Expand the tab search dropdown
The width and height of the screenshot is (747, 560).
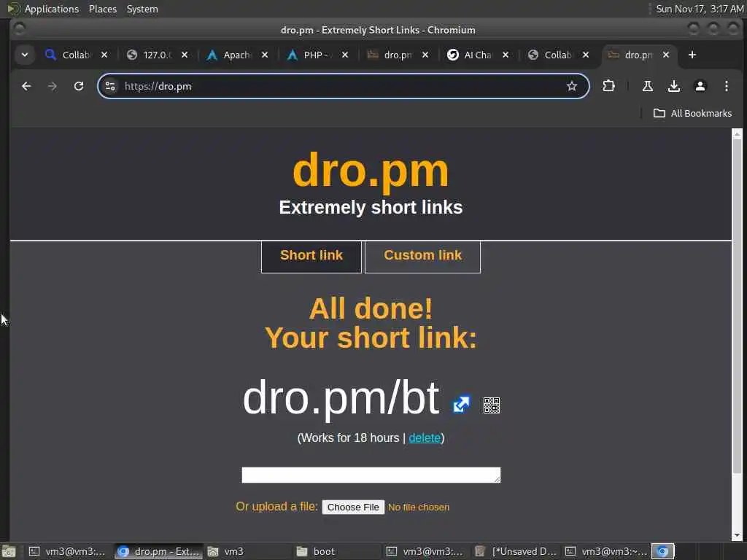point(25,55)
